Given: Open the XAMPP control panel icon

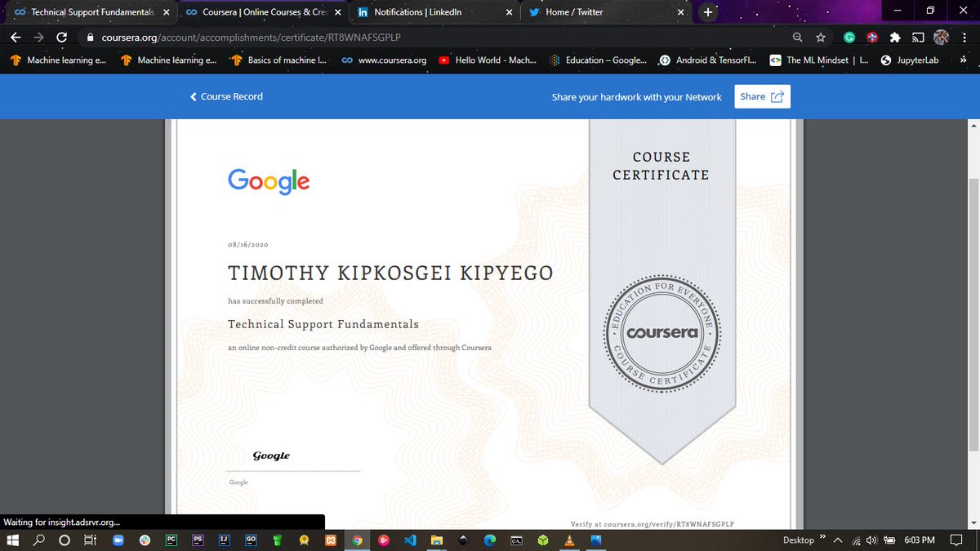Looking at the screenshot, I should coord(330,540).
